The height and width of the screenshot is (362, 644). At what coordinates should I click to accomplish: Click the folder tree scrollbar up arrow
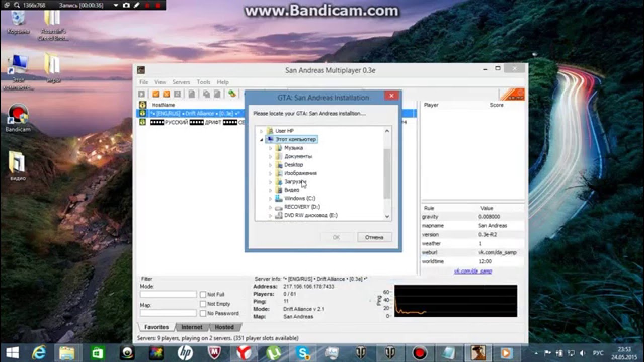coord(387,131)
